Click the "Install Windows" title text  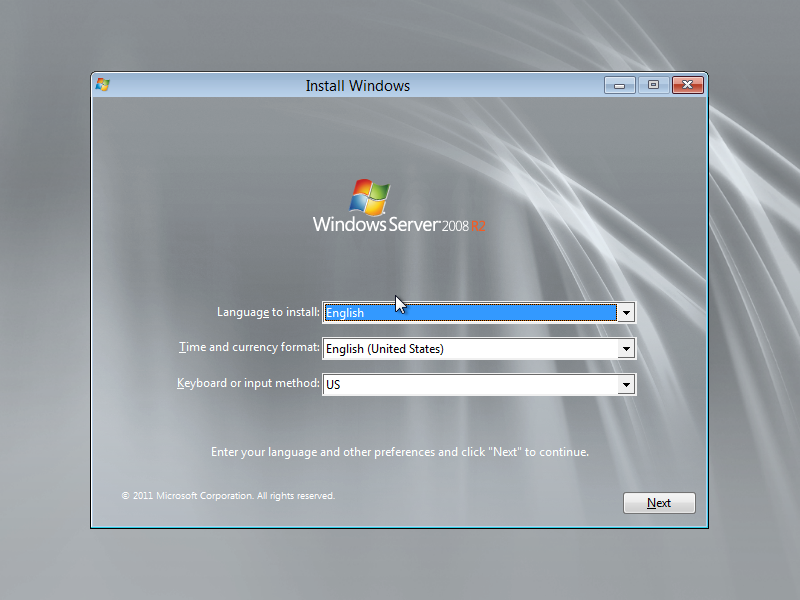(358, 86)
